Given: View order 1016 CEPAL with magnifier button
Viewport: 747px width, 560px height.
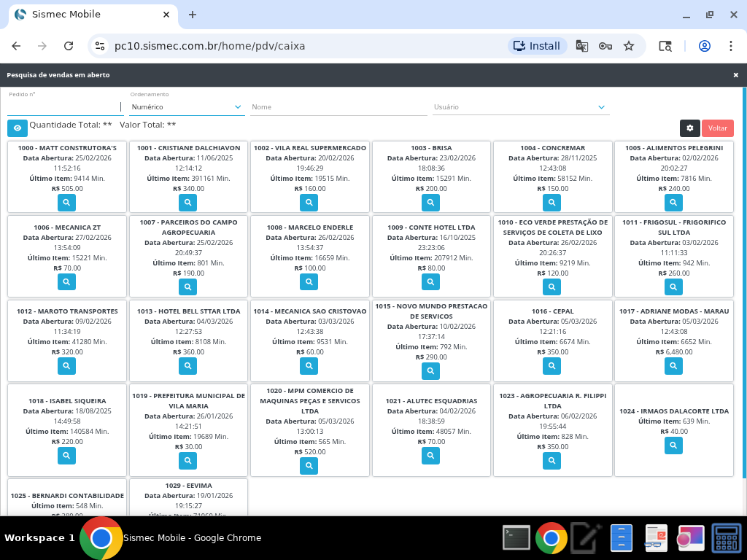Looking at the screenshot, I should point(552,366).
